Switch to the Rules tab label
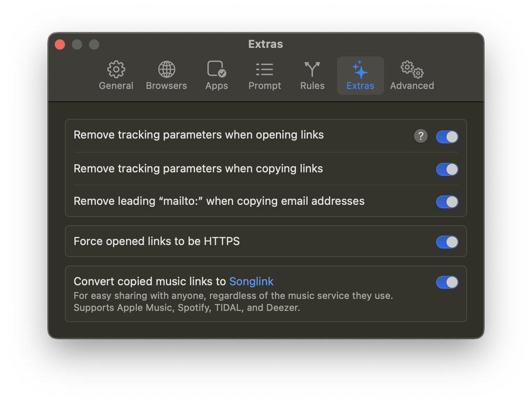532x402 pixels. [312, 86]
